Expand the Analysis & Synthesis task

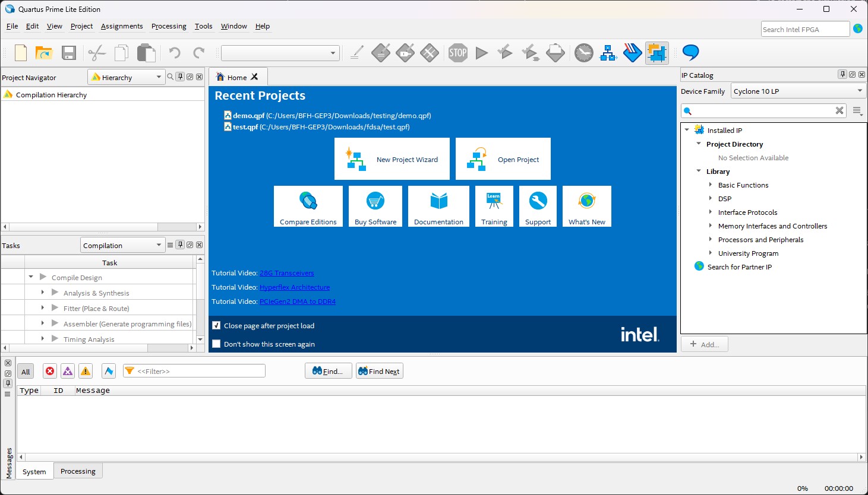[x=42, y=292]
